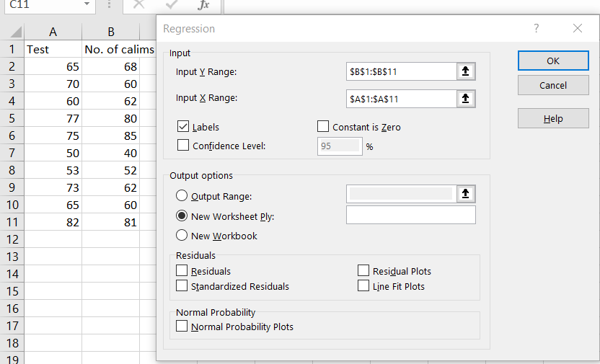Click the Output Range collapse dialog icon
600x364 pixels.
466,194
